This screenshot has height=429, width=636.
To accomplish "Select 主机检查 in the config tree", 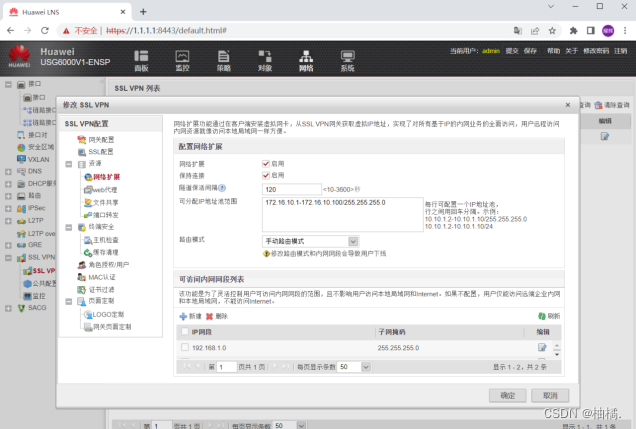I will [x=105, y=240].
